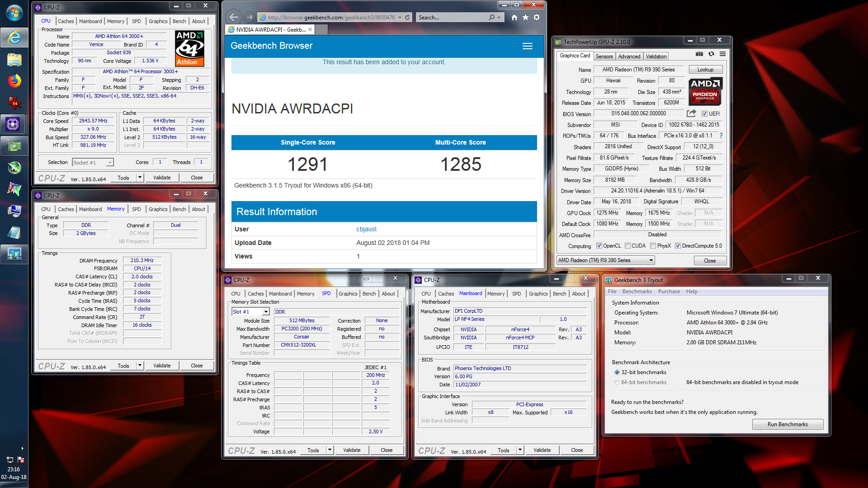Toggle the OpenCL checkbox in GPU-Z
Screen dimensions: 868x488
599,246
